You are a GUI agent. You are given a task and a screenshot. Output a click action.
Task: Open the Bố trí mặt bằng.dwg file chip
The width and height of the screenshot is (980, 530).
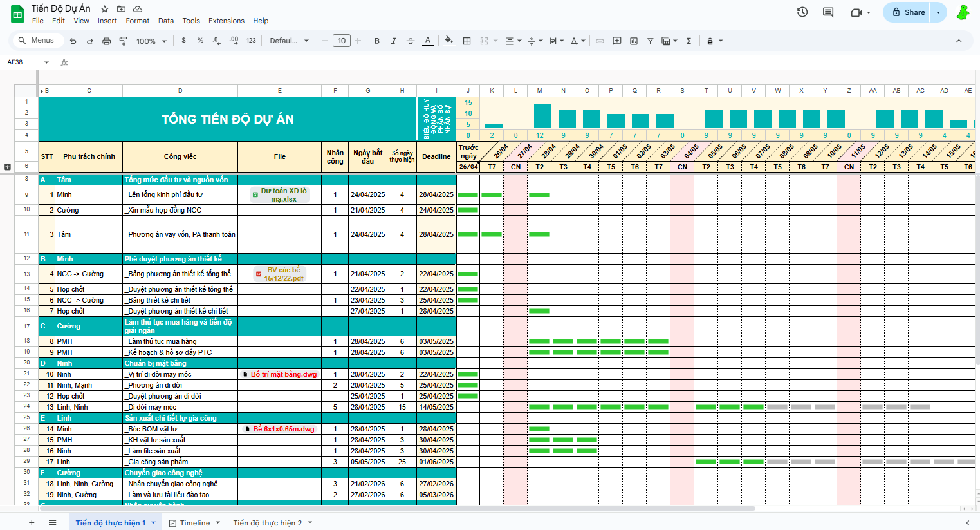pyautogui.click(x=280, y=374)
